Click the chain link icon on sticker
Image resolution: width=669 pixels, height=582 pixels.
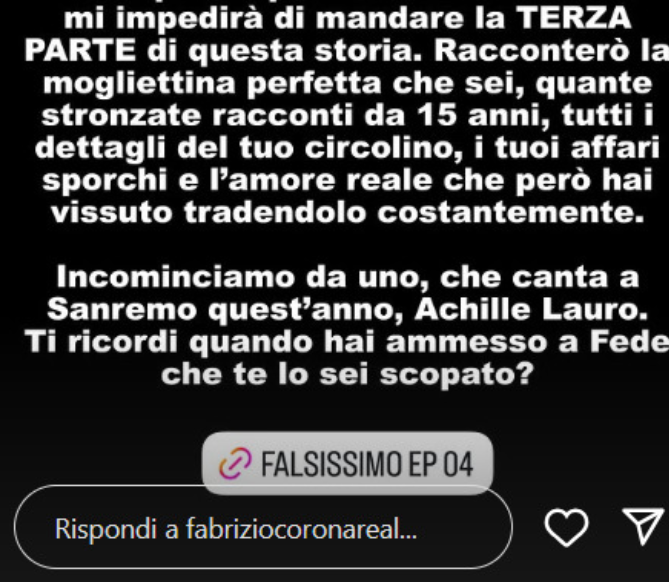click(x=235, y=463)
